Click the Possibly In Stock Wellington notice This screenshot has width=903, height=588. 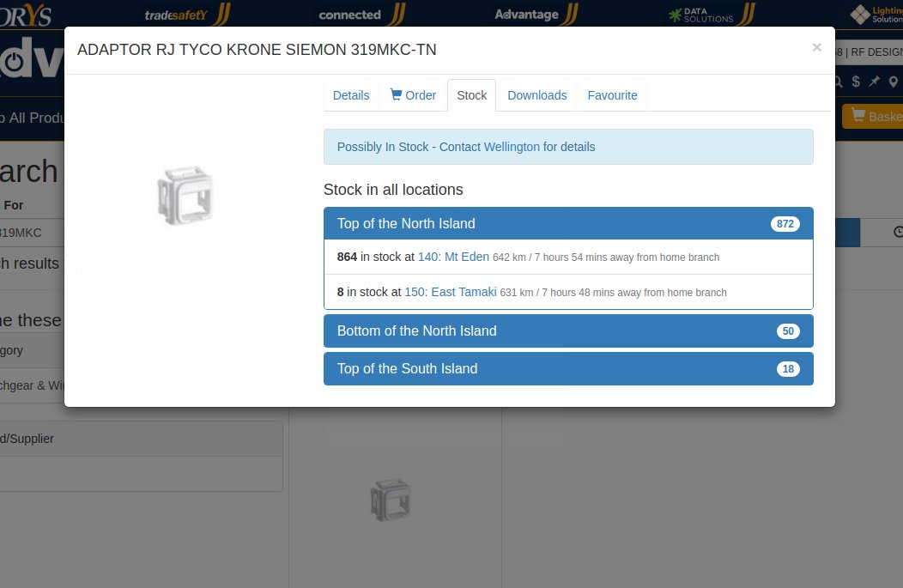(568, 147)
